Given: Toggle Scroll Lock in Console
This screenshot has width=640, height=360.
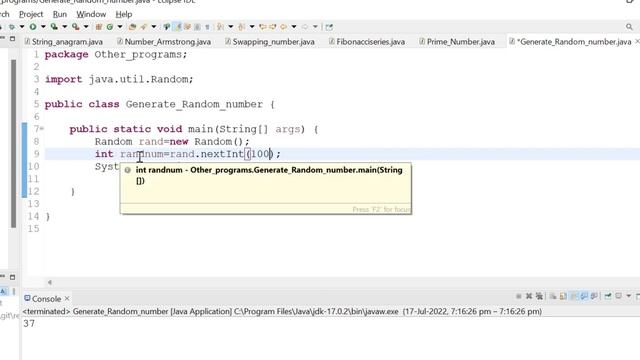Looking at the screenshot, I should (x=563, y=296).
